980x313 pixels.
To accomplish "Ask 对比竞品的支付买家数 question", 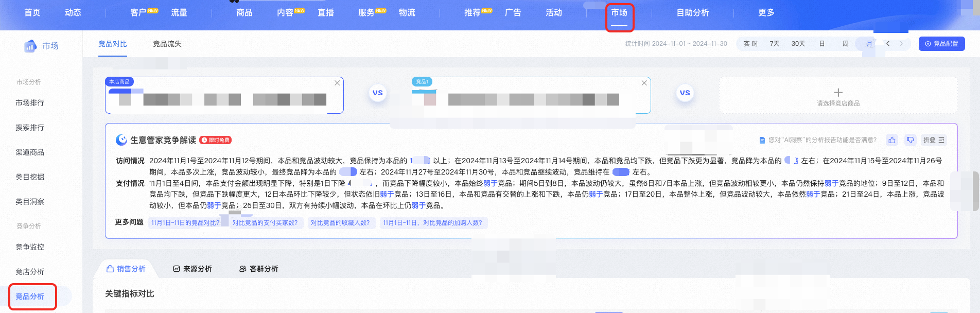I will 265,223.
